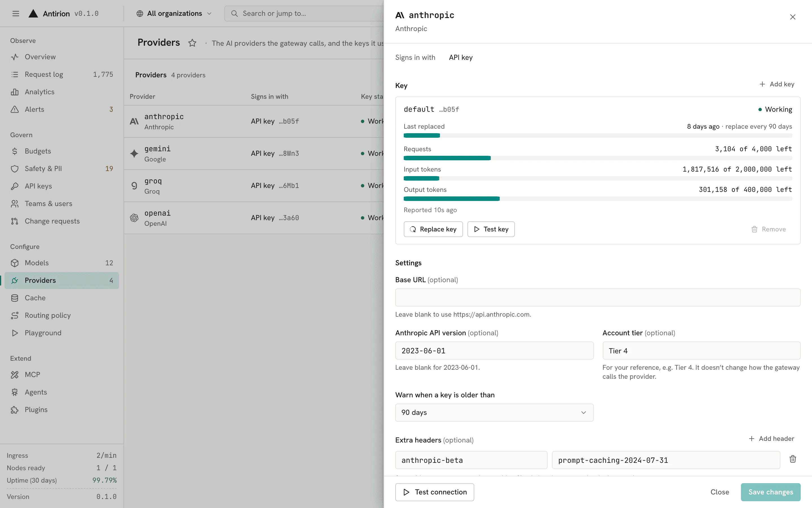Image resolution: width=812 pixels, height=508 pixels.
Task: Click Add header
Action: point(771,439)
